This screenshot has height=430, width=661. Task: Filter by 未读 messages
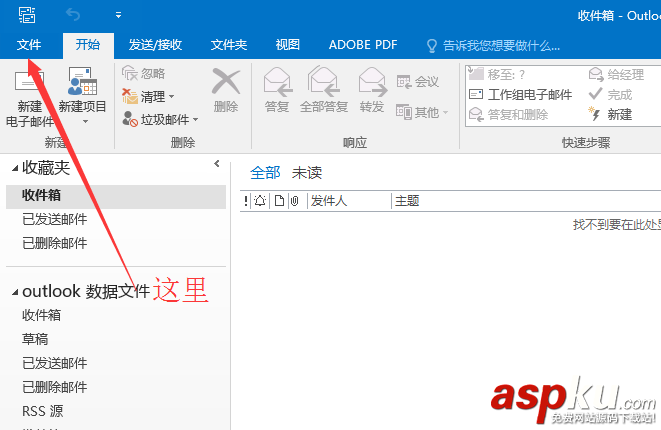pyautogui.click(x=307, y=173)
